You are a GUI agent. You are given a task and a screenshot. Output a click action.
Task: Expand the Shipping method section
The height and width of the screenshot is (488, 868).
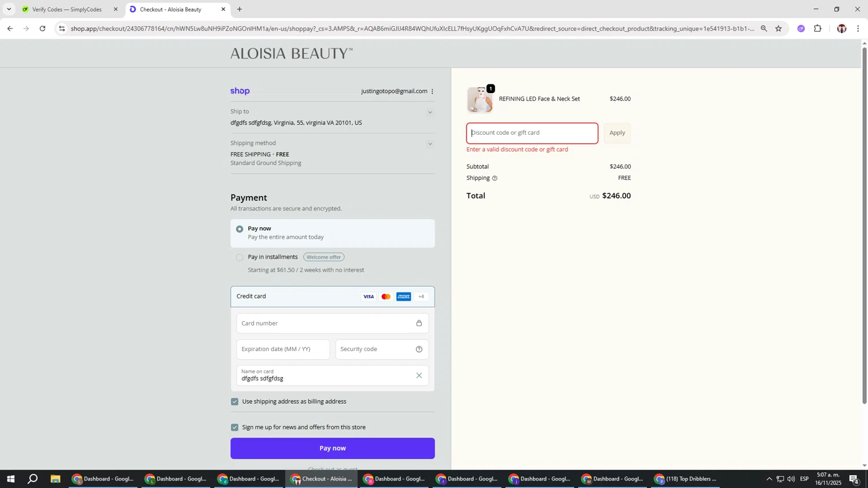pos(429,144)
